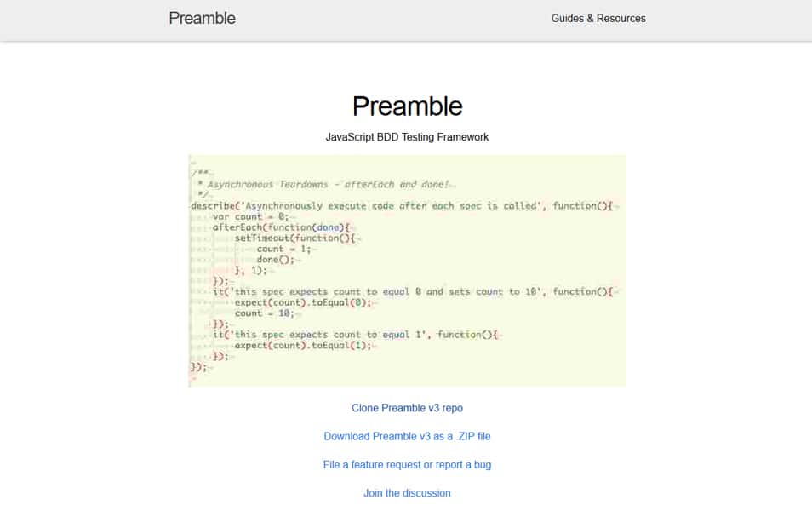File a feature request or report a bug

pyautogui.click(x=407, y=465)
